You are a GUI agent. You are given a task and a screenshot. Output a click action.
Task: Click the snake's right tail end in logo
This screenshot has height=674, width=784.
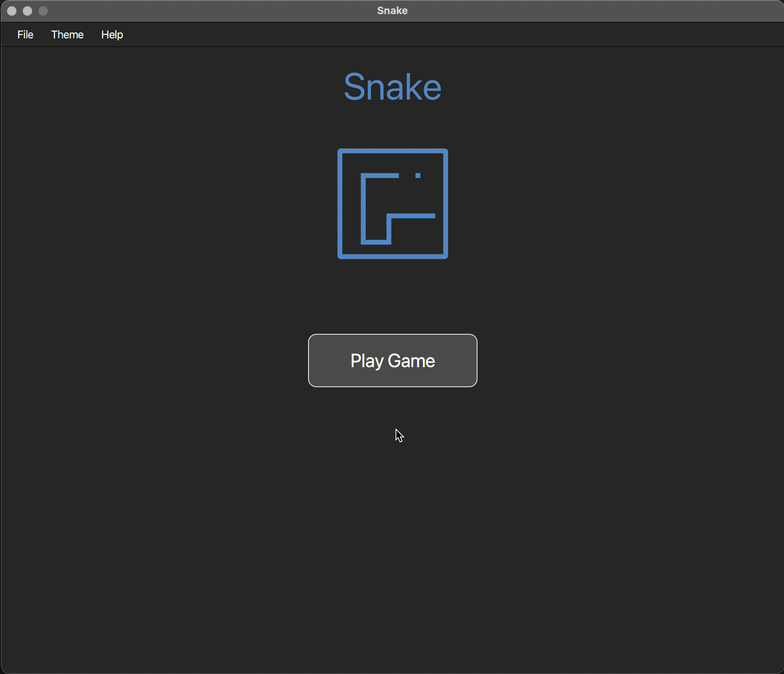433,216
